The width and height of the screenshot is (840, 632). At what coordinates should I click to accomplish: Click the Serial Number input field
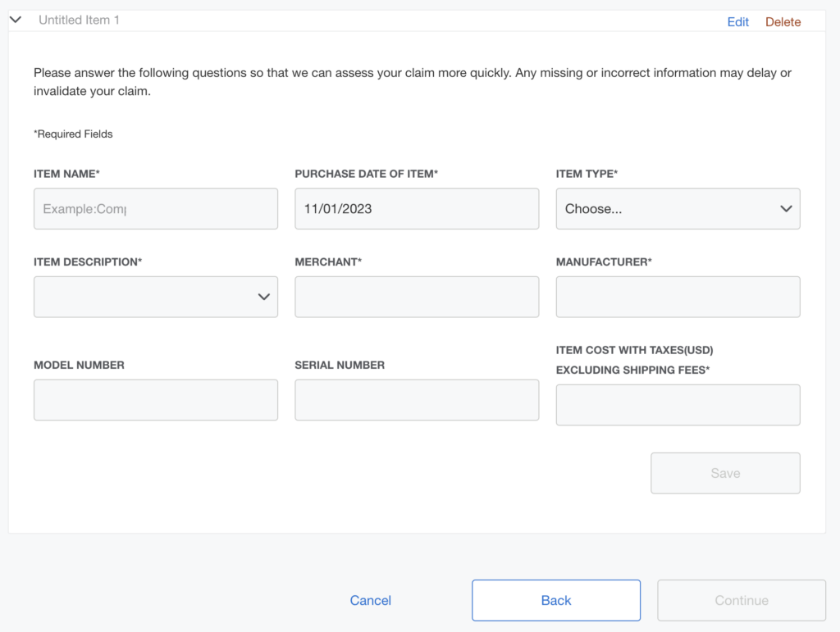click(416, 399)
